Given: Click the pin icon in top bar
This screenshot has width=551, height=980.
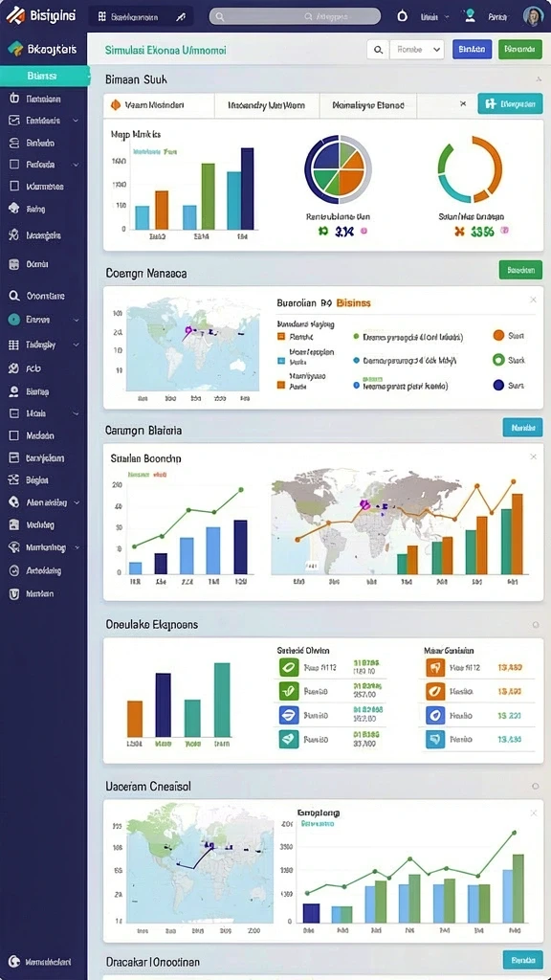Looking at the screenshot, I should (x=181, y=17).
